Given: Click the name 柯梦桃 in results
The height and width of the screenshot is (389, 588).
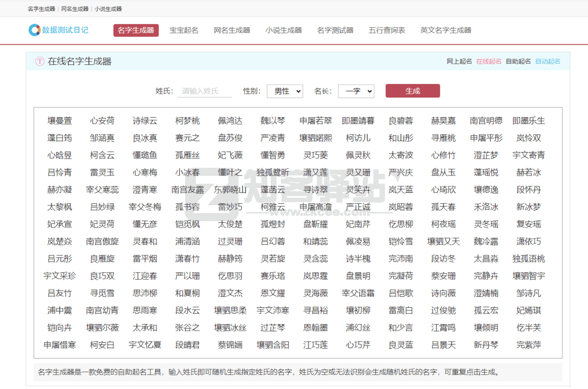Looking at the screenshot, I should click(187, 121).
